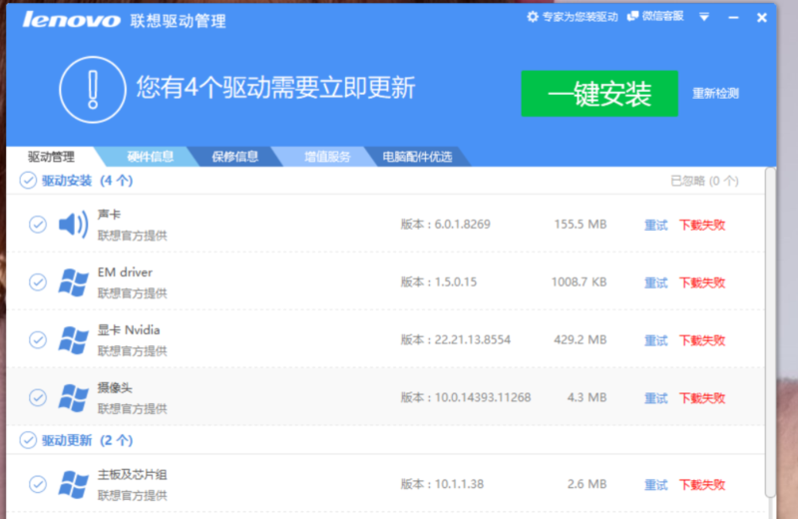Viewport: 798px width, 519px height.
Task: Collapse the 驱动安装 (4个) section
Action: [29, 181]
